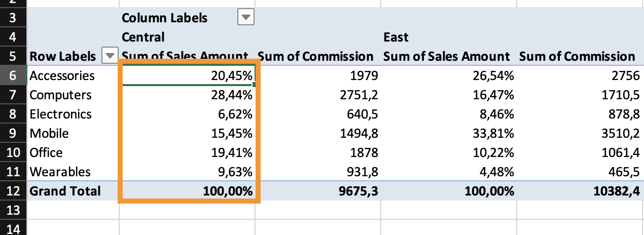Select the Wearables row label
This screenshot has width=644, height=235.
60,172
